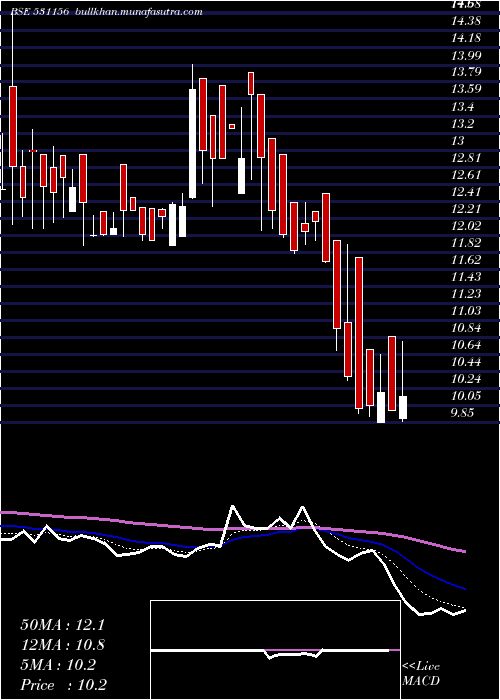Click inside the MACD indicator box

[275, 650]
